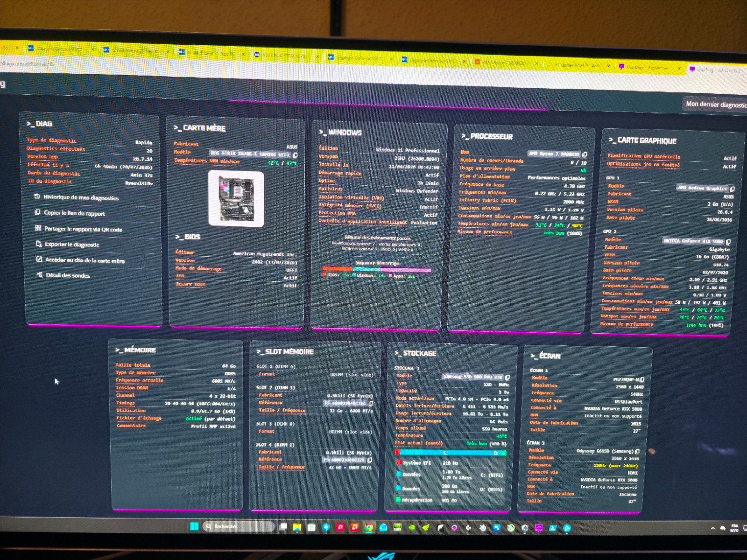The image size is (747, 560).
Task: Copy the Slot 2 memory reference
Action: pos(371,403)
